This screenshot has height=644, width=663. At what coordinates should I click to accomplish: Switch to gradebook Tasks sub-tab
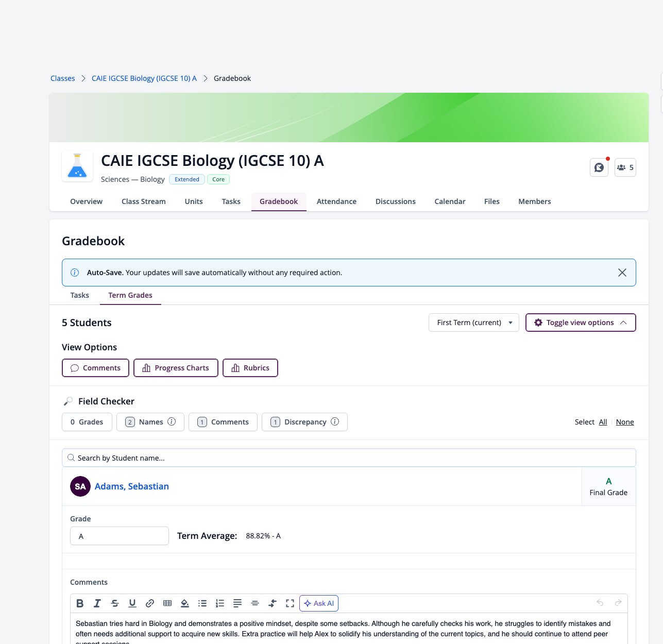click(x=80, y=295)
